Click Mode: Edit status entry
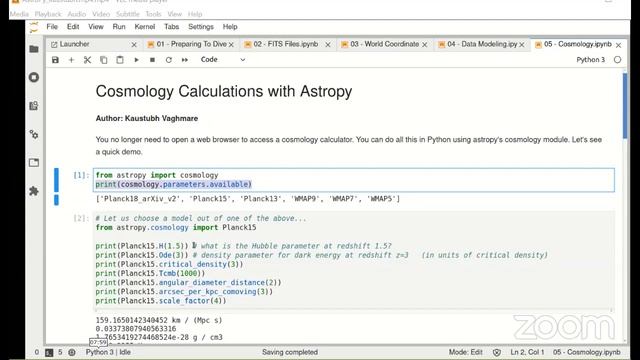Image resolution: width=640 pixels, height=360 pixels. (x=466, y=352)
